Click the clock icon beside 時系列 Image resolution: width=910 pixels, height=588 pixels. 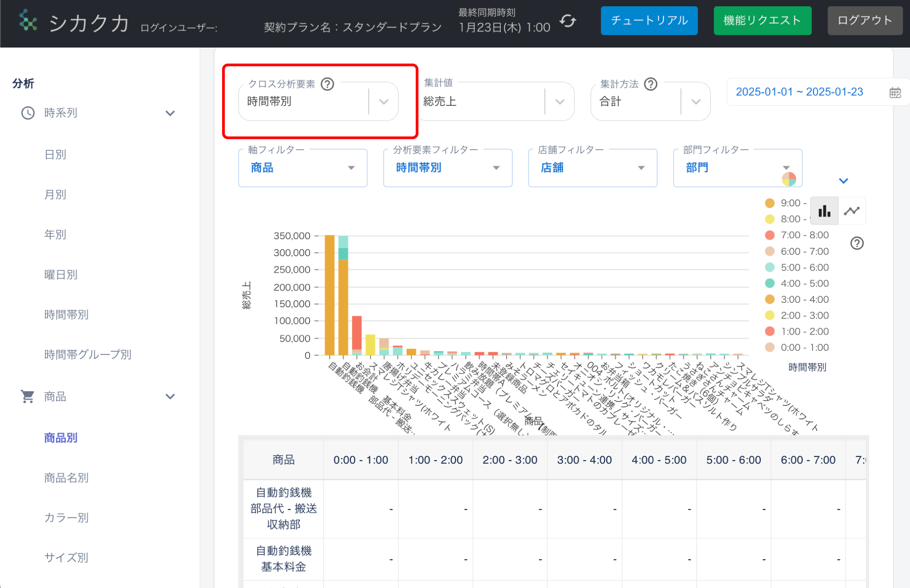pos(28,113)
